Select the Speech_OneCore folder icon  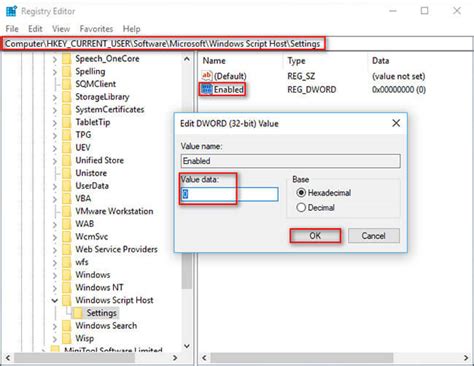point(67,59)
